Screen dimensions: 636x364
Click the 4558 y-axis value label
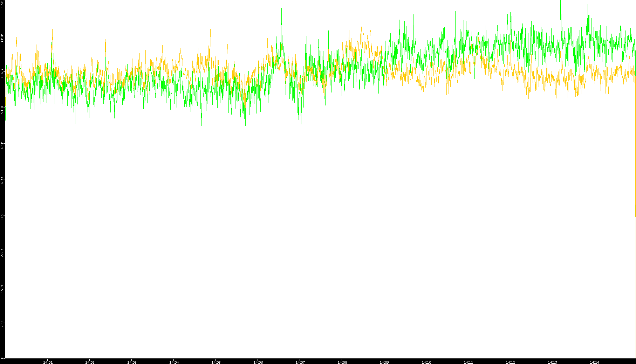(x=2, y=145)
